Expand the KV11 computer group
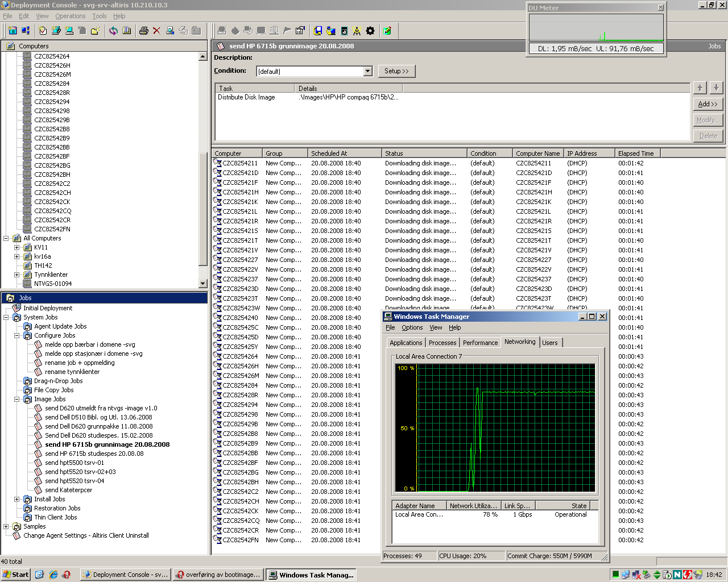 pyautogui.click(x=17, y=247)
